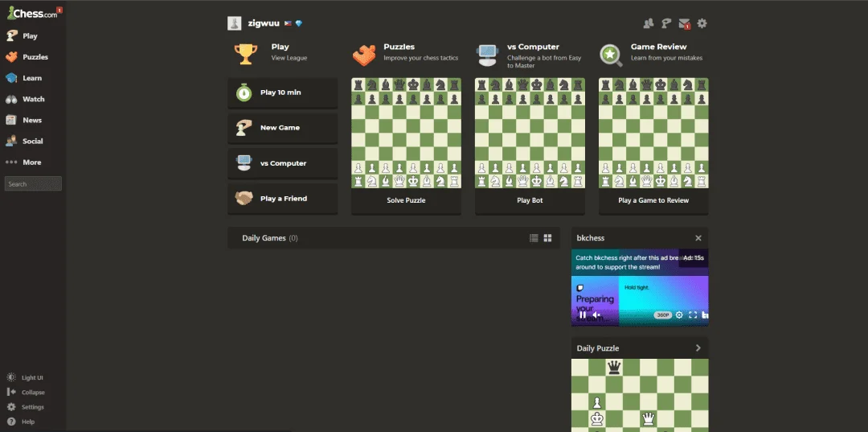Click the white king on Daily Puzzle board
This screenshot has width=868, height=432.
[596, 418]
